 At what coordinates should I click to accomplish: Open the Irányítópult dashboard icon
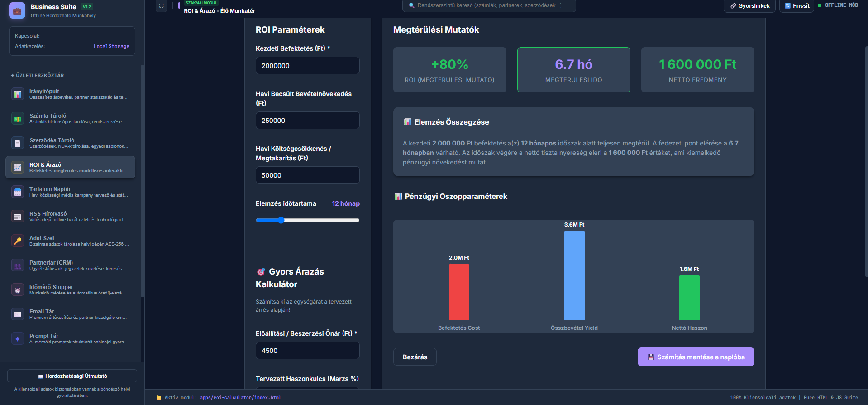click(18, 94)
